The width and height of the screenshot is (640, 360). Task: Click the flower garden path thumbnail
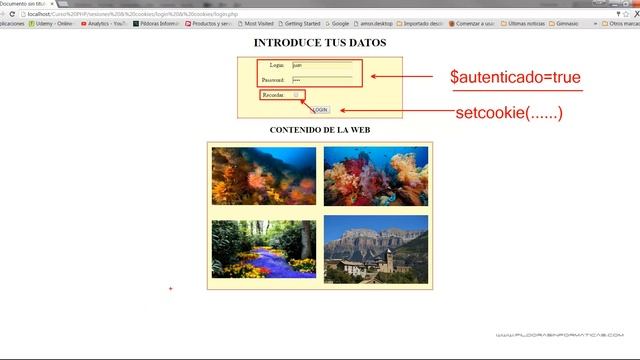point(264,249)
